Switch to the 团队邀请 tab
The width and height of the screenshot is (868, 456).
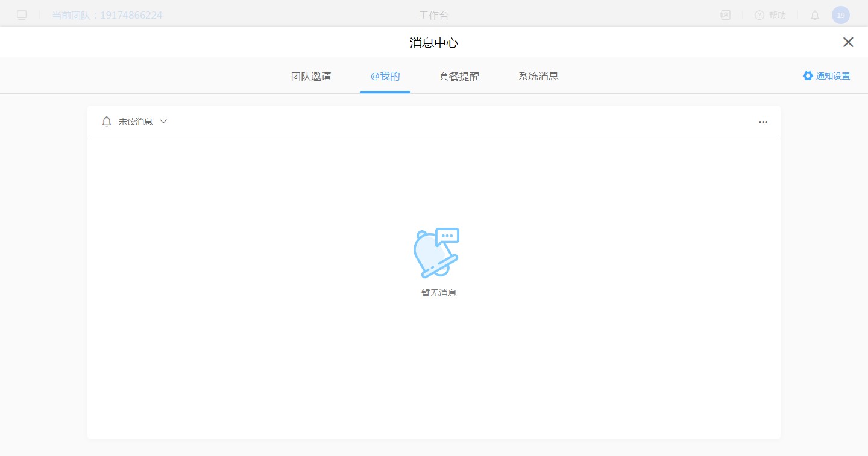311,77
